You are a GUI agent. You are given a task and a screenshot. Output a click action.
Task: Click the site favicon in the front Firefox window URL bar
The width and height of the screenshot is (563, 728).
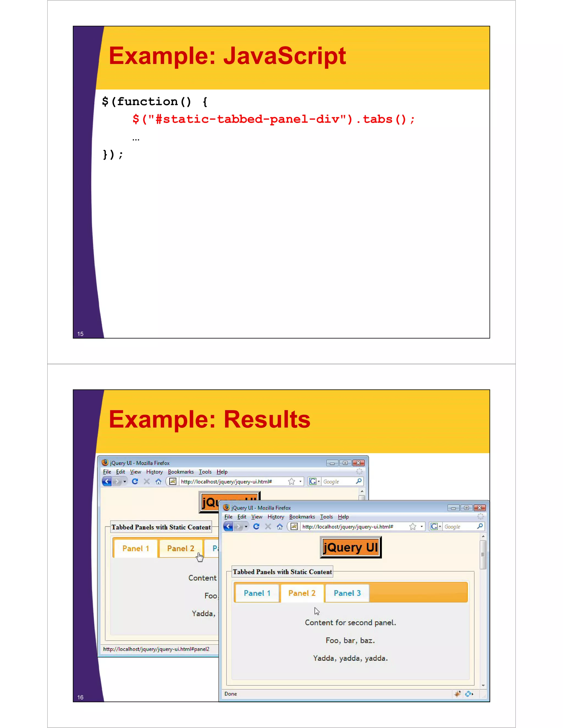coord(294,526)
